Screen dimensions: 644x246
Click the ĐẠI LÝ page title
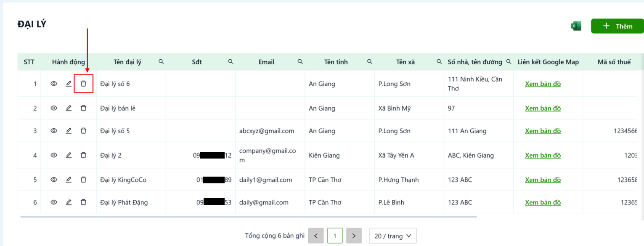tap(32, 24)
